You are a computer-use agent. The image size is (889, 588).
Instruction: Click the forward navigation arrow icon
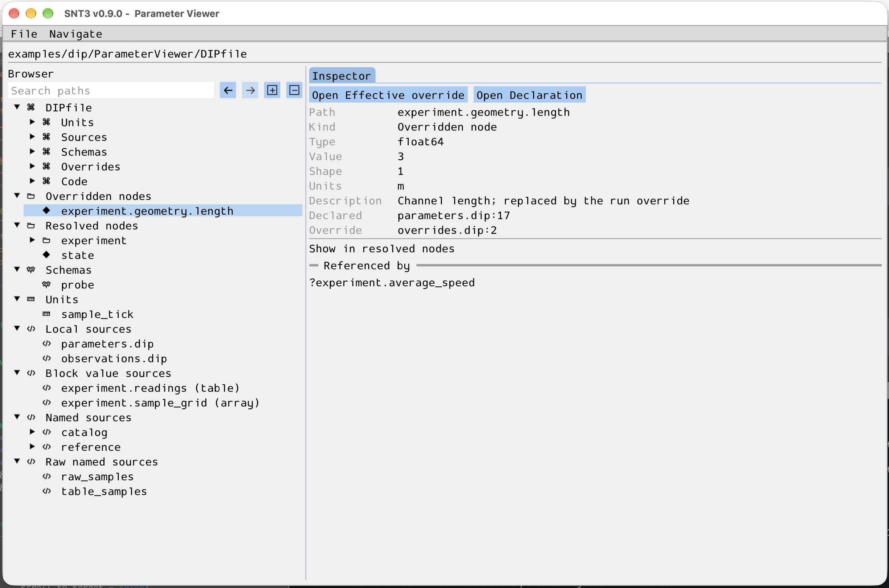tap(250, 90)
